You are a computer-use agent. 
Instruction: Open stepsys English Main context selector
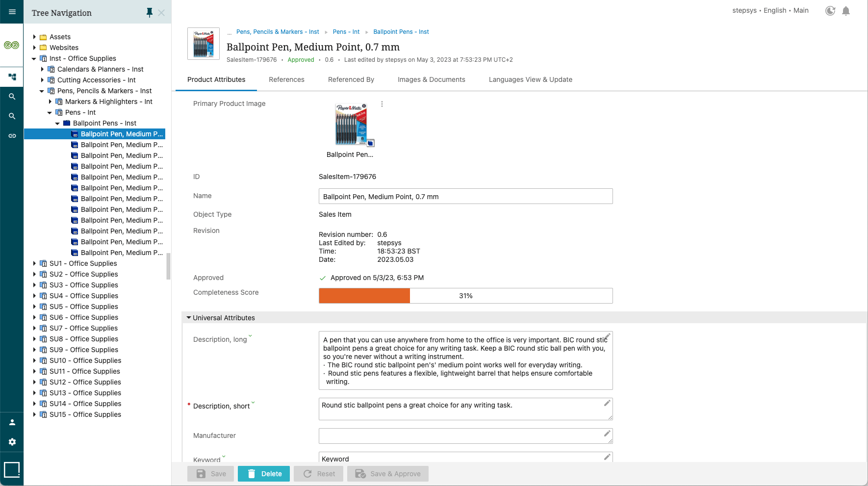click(770, 10)
